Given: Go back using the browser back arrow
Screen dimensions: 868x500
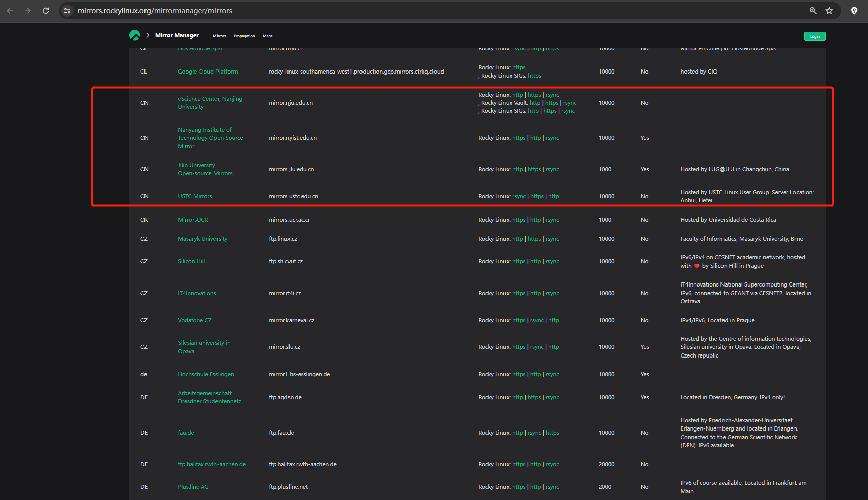Looking at the screenshot, I should pyautogui.click(x=10, y=11).
